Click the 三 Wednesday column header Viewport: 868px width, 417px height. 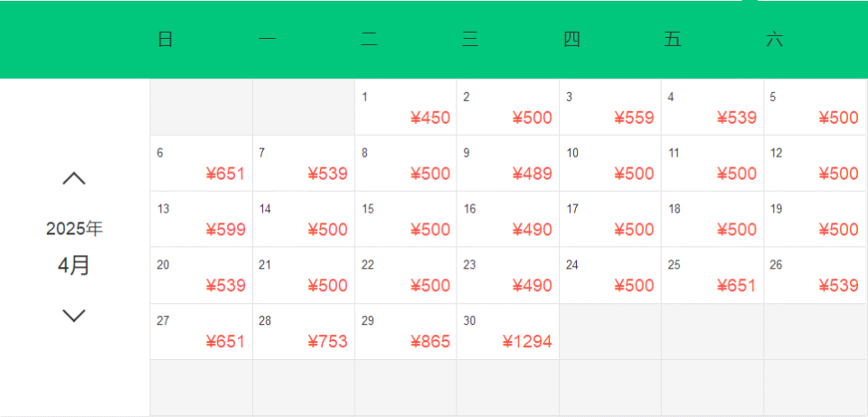[469, 40]
